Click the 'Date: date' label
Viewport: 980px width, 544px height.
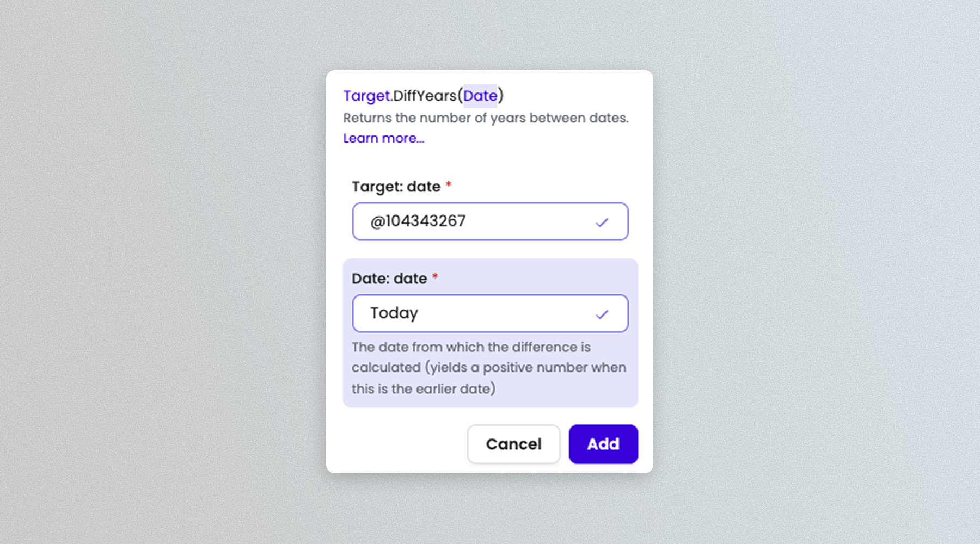click(389, 279)
